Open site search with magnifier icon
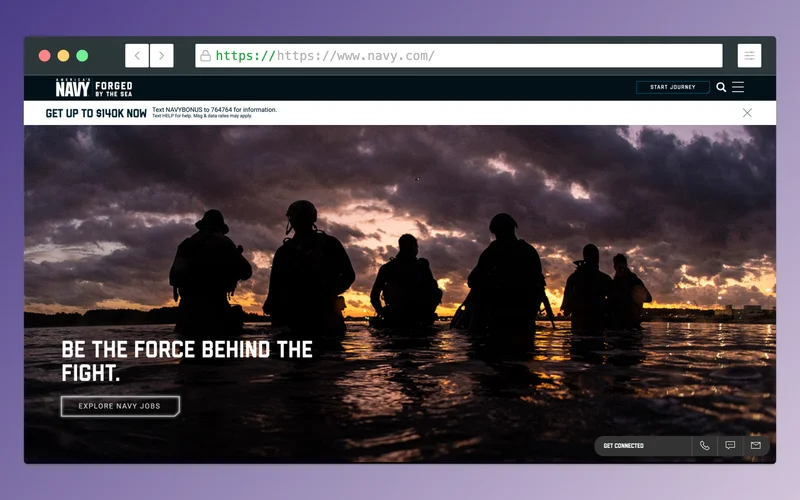 click(721, 88)
